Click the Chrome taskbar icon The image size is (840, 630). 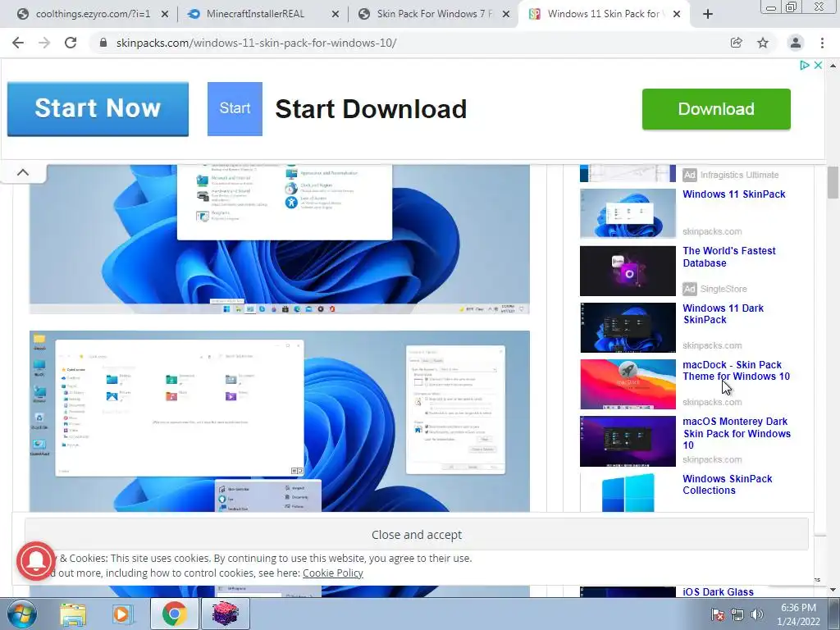tap(174, 614)
